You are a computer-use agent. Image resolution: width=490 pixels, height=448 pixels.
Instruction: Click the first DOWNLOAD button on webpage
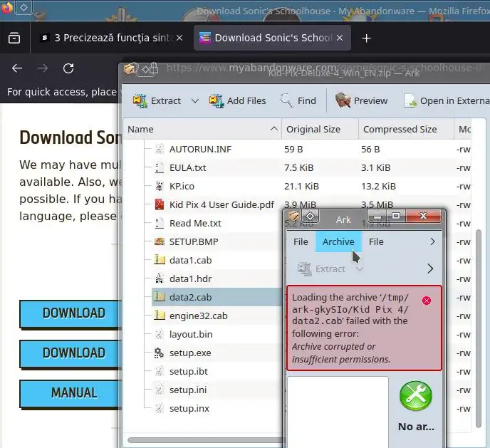point(71,313)
